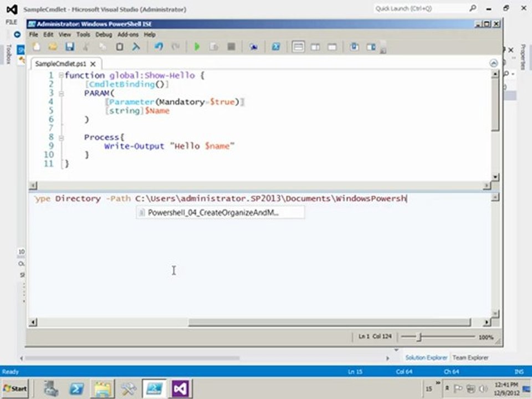Open the Visual Studio Toolbox side tab
The height and width of the screenshot is (399, 532).
coord(9,54)
